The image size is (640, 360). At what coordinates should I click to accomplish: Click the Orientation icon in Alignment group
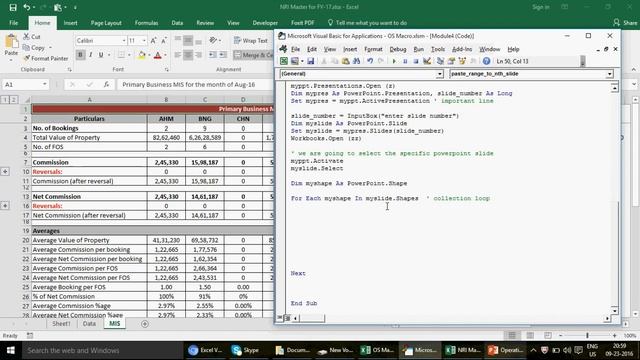point(213,40)
